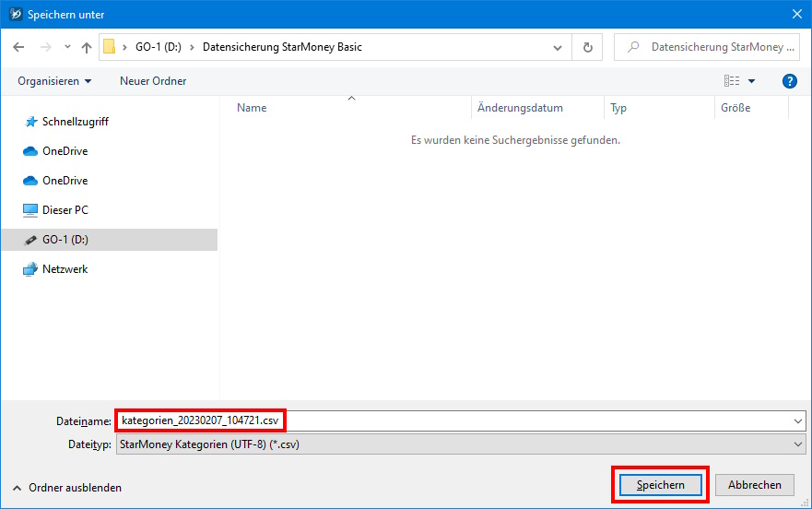Refresh the current folder view

pos(587,47)
